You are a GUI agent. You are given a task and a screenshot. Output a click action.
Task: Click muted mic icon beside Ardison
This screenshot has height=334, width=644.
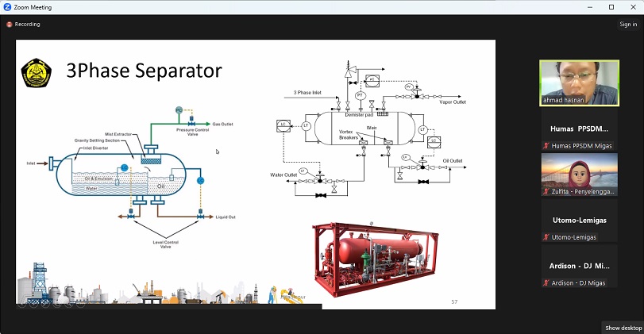546,283
